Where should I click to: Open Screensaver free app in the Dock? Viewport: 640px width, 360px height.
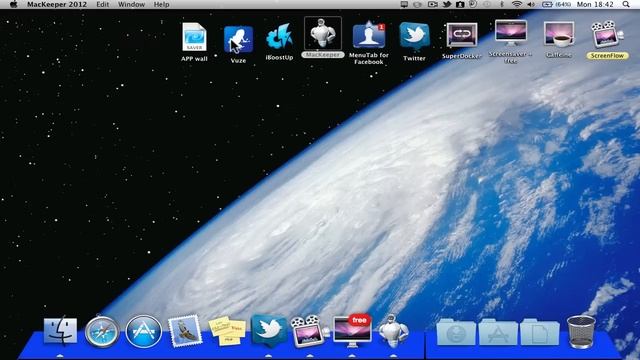pos(352,331)
